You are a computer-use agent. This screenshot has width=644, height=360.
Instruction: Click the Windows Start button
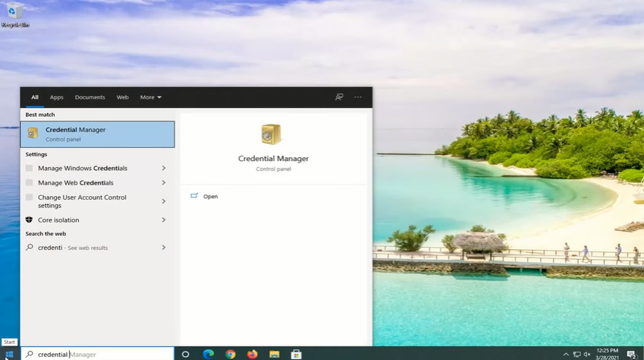point(9,354)
